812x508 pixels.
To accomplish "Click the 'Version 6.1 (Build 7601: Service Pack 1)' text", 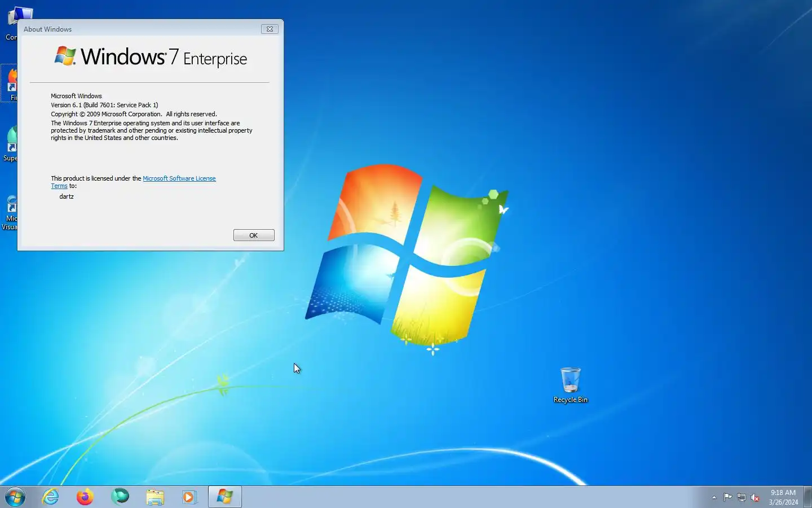I will (x=104, y=105).
